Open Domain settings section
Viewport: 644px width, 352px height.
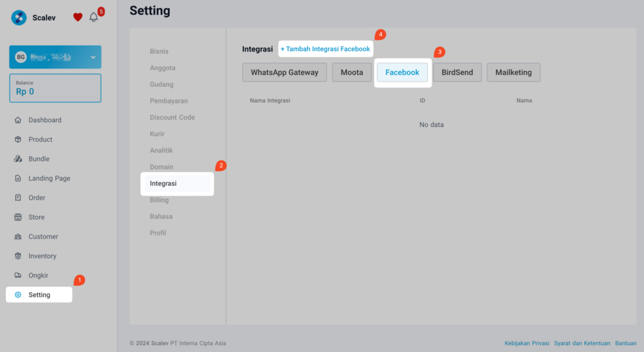click(162, 166)
